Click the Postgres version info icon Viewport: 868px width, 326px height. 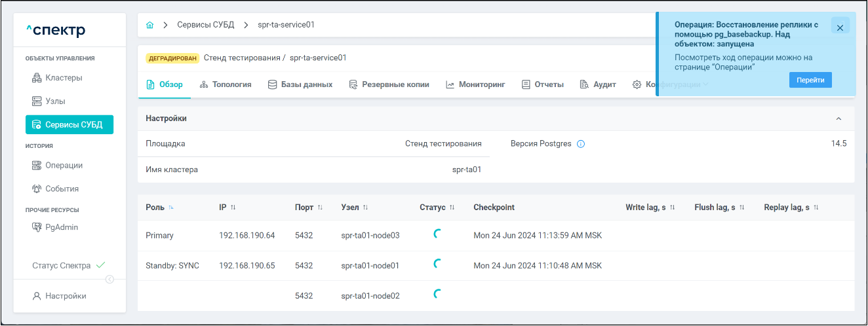580,144
